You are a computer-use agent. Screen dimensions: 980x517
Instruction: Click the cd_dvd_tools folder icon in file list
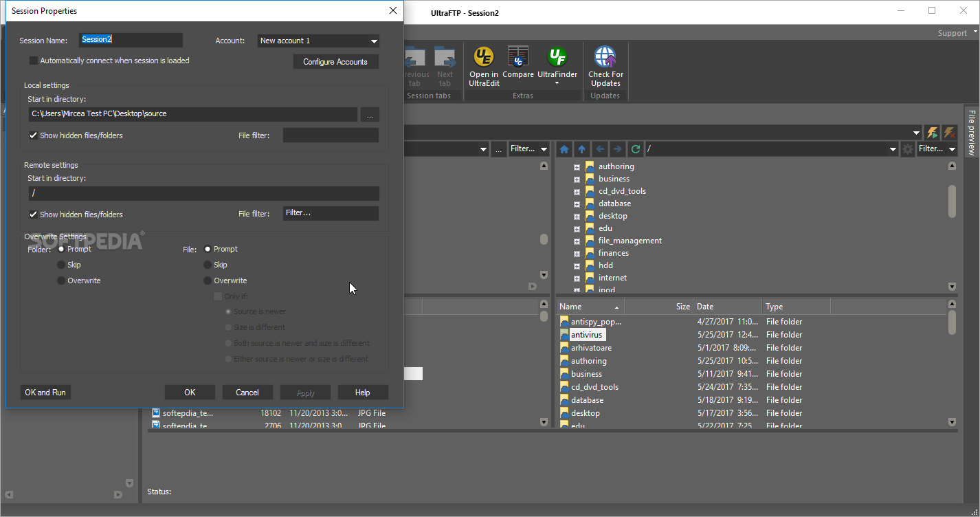point(564,387)
